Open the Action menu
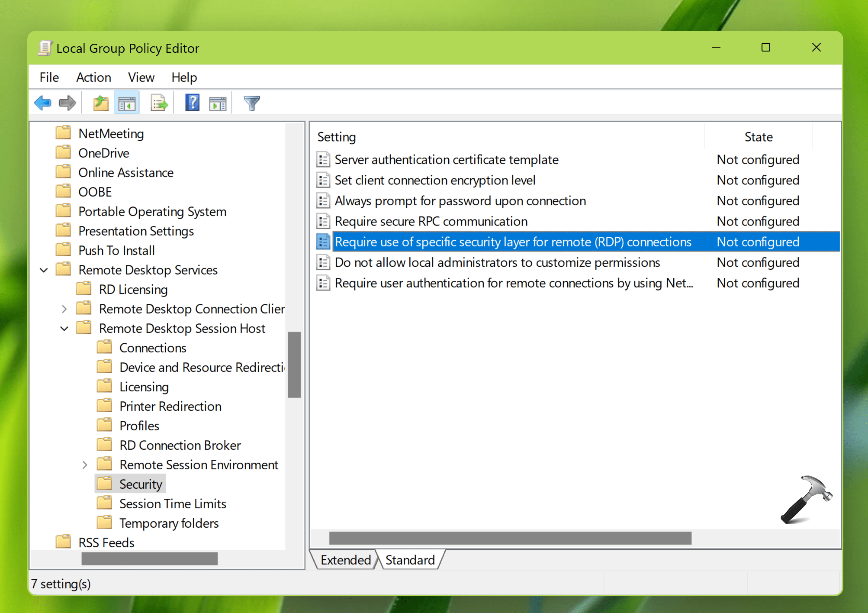 pos(93,77)
